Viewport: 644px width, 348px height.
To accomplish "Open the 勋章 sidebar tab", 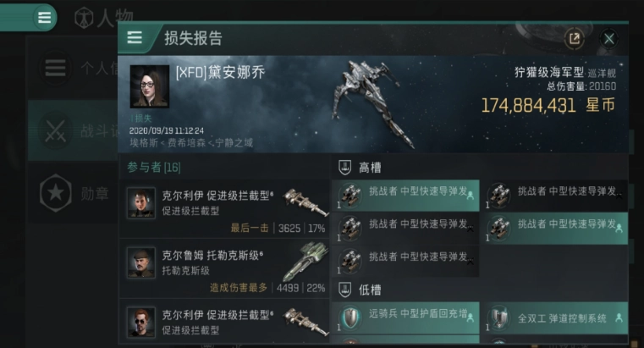I will 73,193.
